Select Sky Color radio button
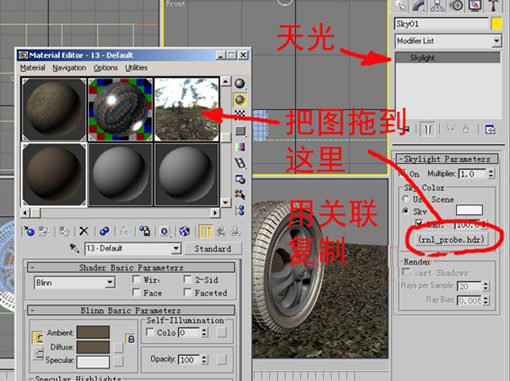This screenshot has width=510, height=381. coord(406,211)
